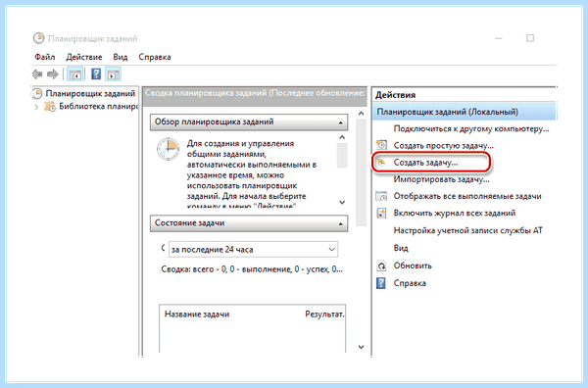Viewport: 588px width, 388px height.
Task: Open the Действие menu
Action: point(84,57)
